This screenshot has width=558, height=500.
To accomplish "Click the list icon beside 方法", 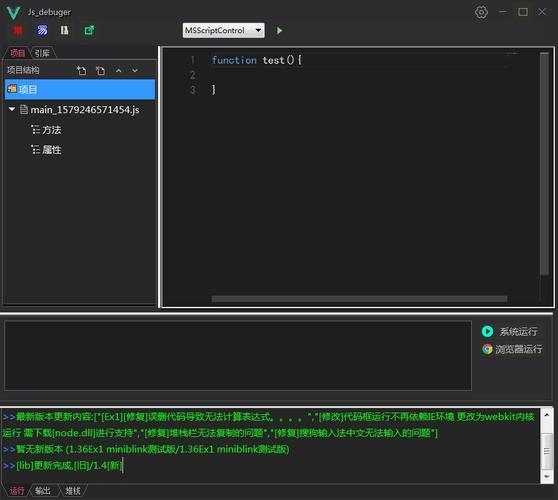I will pos(35,130).
